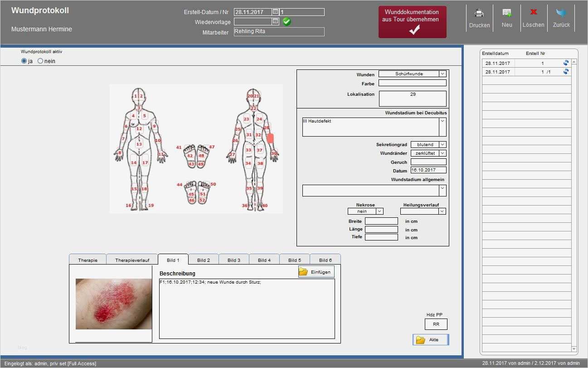The width and height of the screenshot is (588, 368).
Task: Click the Zurück back icon
Action: click(561, 14)
